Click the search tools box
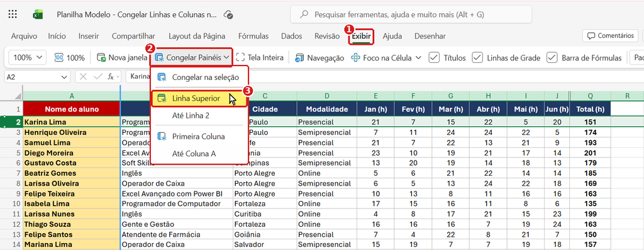644x250 pixels. [x=411, y=14]
